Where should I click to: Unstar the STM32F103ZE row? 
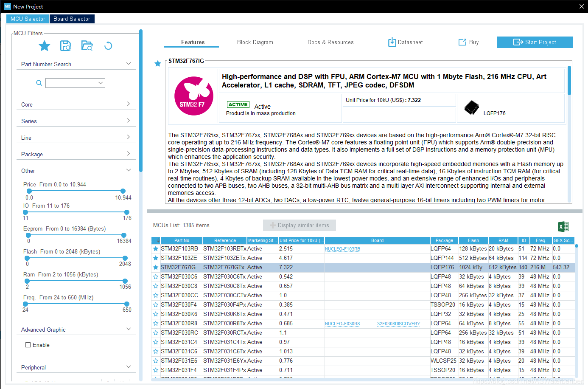pyautogui.click(x=156, y=258)
